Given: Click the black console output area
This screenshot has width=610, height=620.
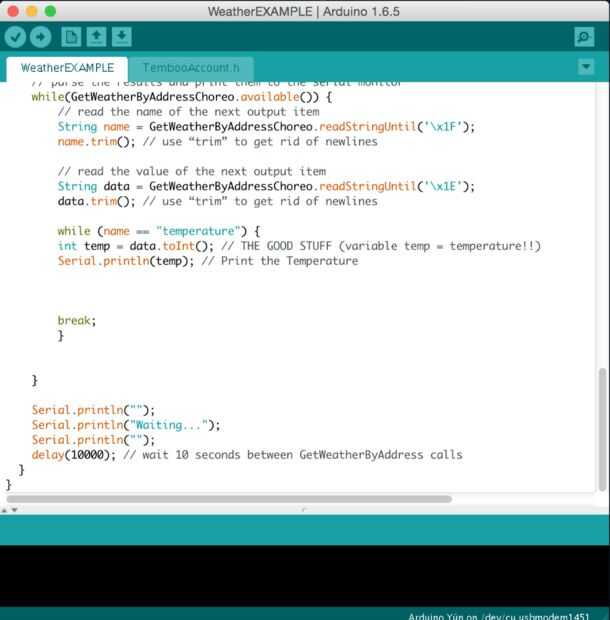Looking at the screenshot, I should point(305,575).
